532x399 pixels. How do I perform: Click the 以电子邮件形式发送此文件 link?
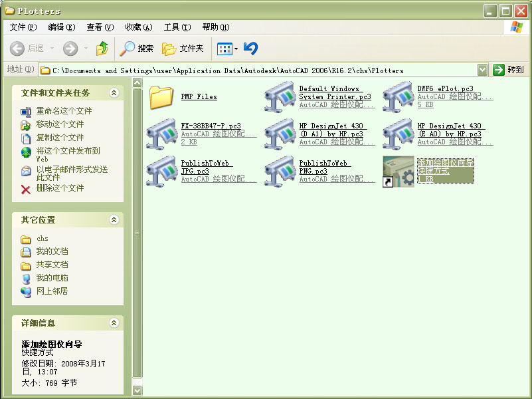72,173
